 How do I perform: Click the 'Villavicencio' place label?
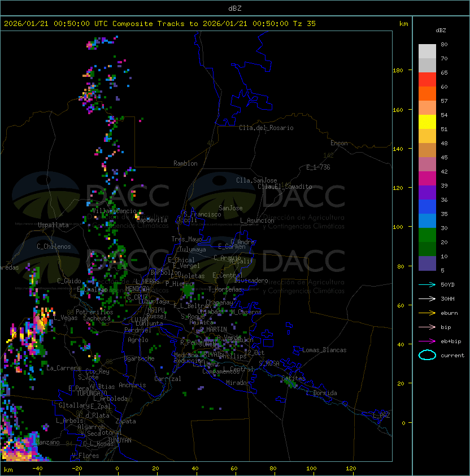pos(114,211)
